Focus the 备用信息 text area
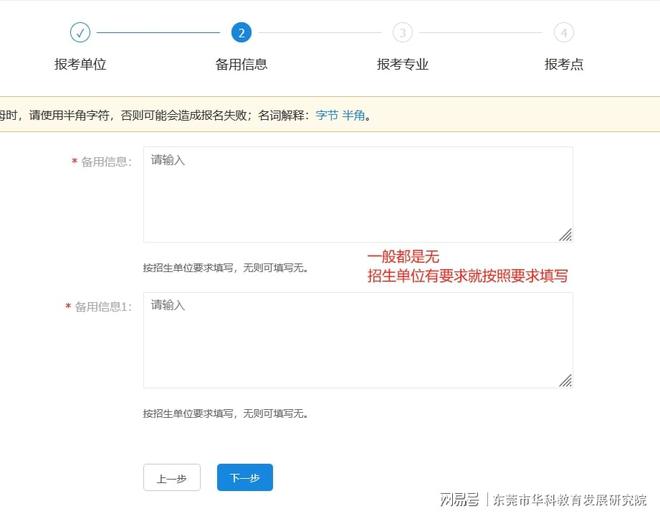Image resolution: width=660 pixels, height=514 pixels. pos(357,194)
